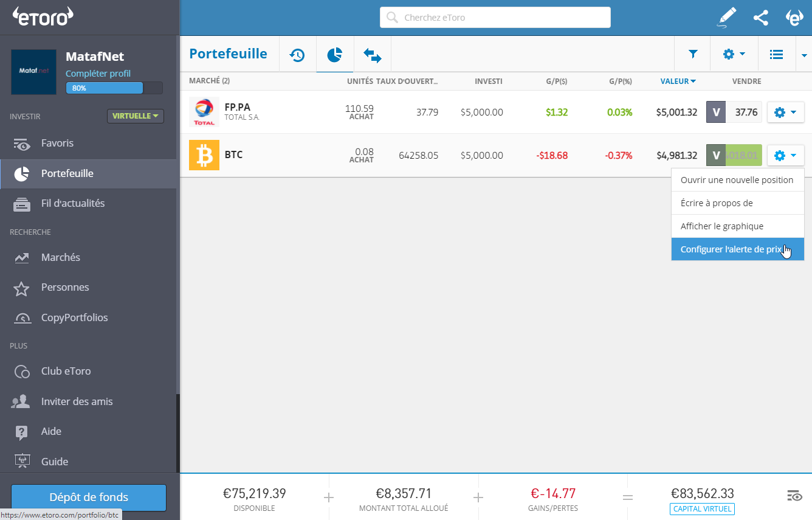Click the FP.PA sell button at 37.76

coord(734,112)
